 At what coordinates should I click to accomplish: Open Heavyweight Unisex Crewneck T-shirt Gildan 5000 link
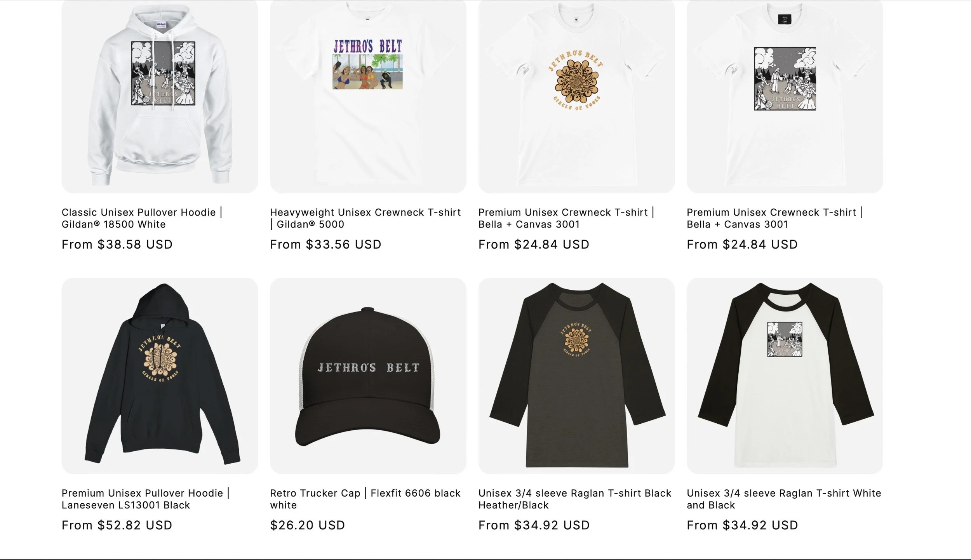click(365, 218)
